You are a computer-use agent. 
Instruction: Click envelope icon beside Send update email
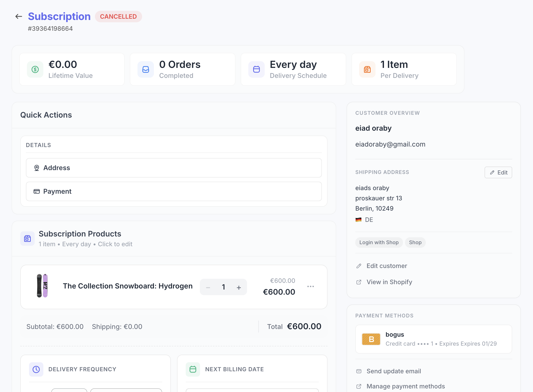pyautogui.click(x=359, y=371)
